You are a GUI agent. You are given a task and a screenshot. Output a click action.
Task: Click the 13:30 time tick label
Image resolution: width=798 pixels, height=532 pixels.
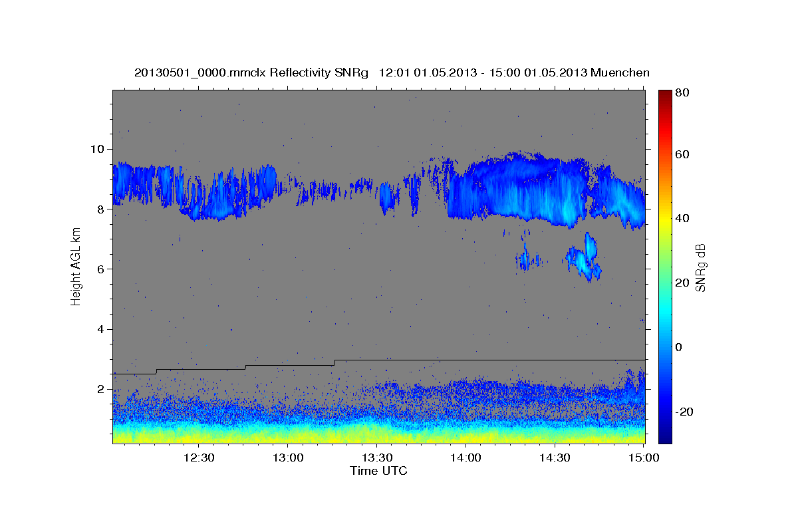pos(376,458)
